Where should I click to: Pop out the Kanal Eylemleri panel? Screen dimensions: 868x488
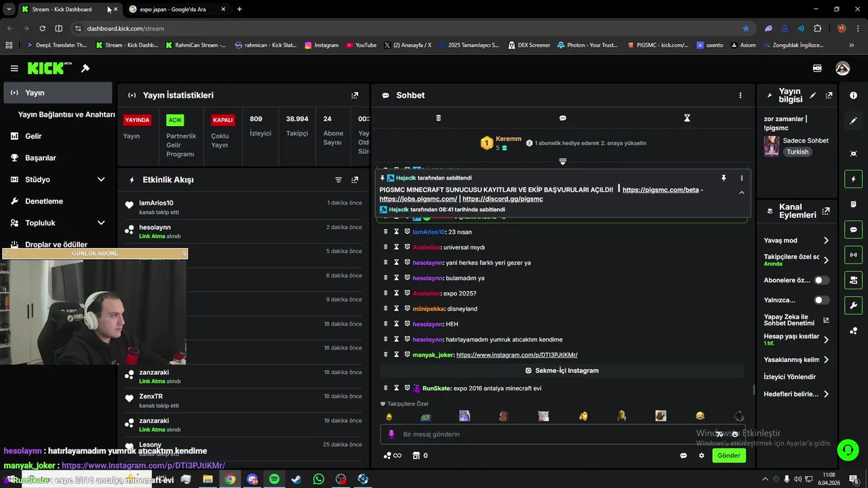coord(825,211)
